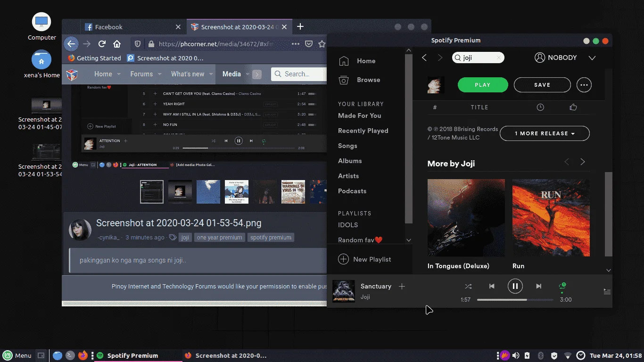Open the NOBODY profile

556,58
